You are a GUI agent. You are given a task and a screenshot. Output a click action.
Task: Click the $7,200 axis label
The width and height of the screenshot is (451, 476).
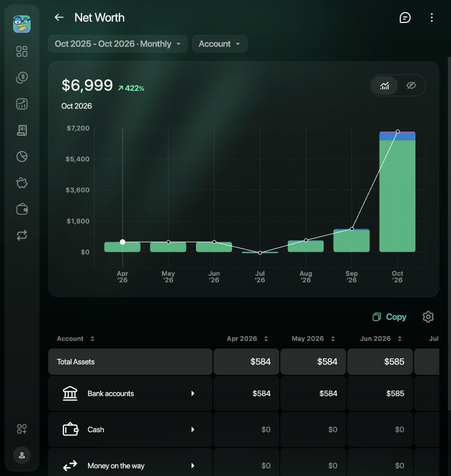click(x=78, y=128)
